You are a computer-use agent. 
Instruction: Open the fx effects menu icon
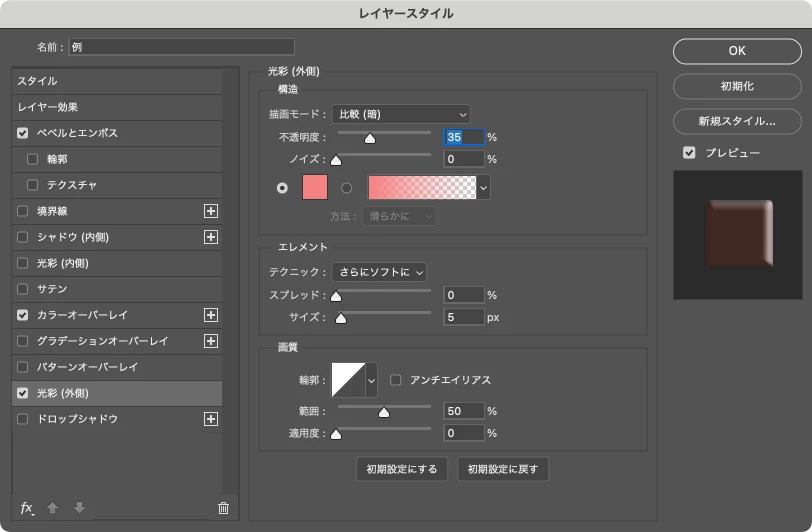pyautogui.click(x=27, y=508)
